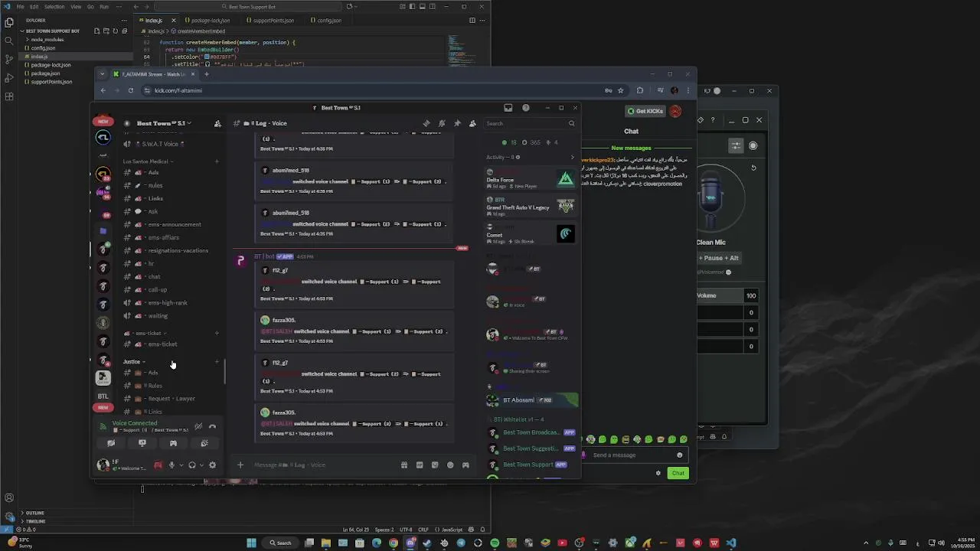The width and height of the screenshot is (980, 551).
Task: Collapse the ems-ticket category
Action: click(x=145, y=333)
